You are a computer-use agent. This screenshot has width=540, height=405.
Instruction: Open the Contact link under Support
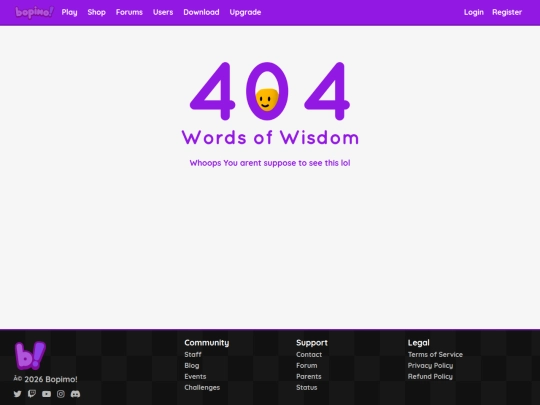(309, 354)
